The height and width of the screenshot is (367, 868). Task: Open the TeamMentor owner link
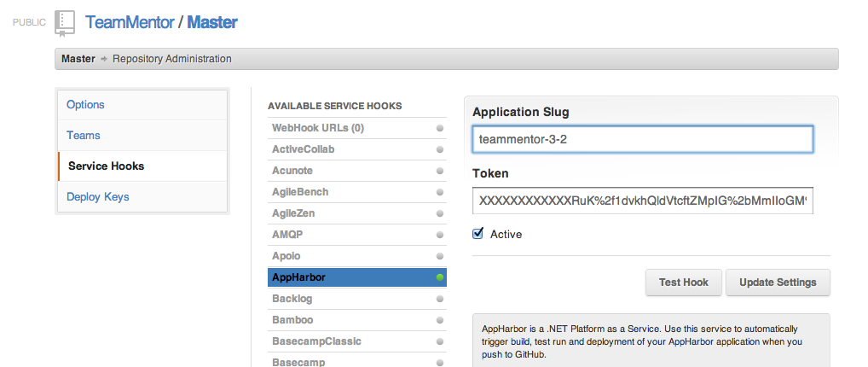(130, 22)
